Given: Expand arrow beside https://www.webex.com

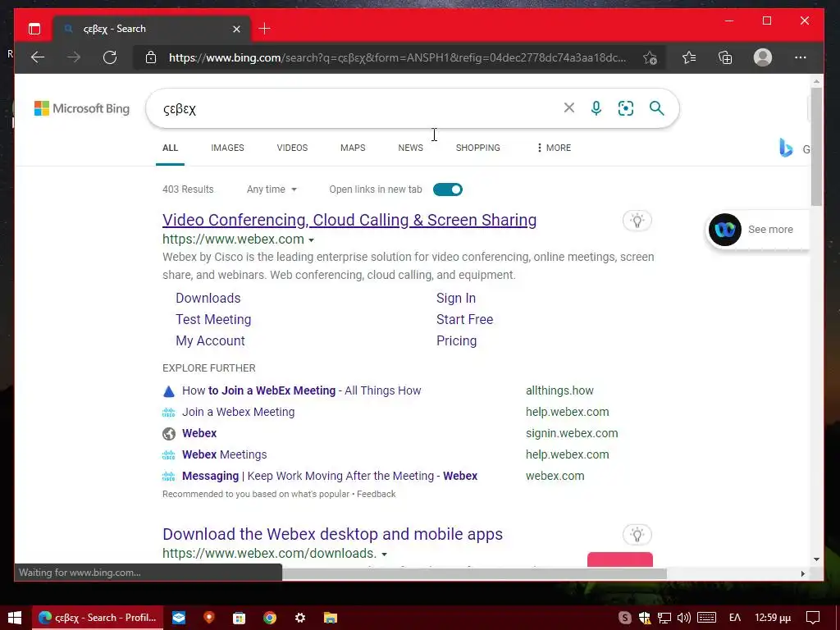Looking at the screenshot, I should tap(311, 240).
